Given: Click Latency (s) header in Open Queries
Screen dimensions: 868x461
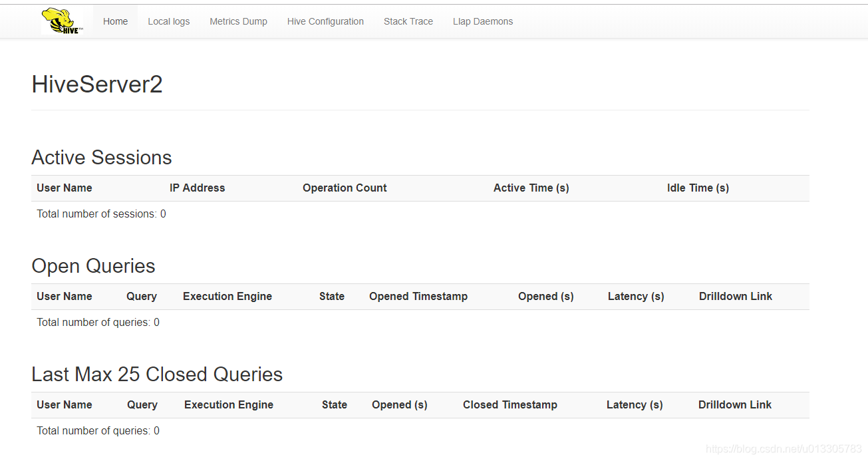Looking at the screenshot, I should click(x=636, y=296).
